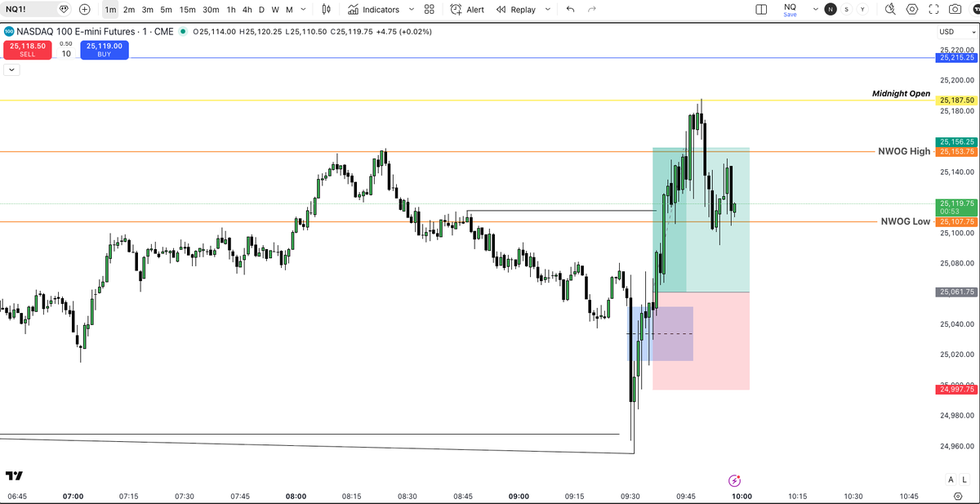This screenshot has height=504, width=980.
Task: Switch to the 30m timeframe
Action: [x=211, y=10]
